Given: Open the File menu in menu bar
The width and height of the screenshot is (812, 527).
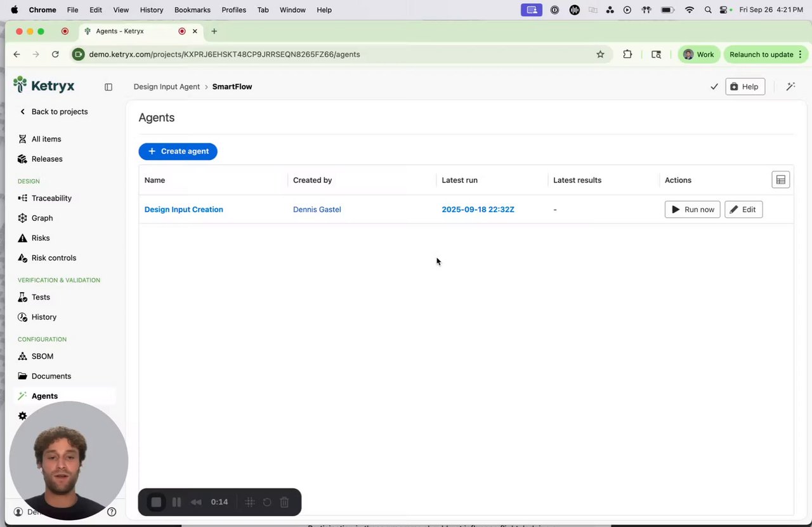Looking at the screenshot, I should pos(72,10).
